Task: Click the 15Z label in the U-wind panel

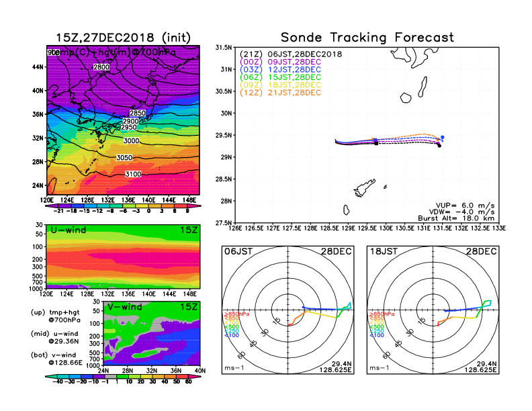Action: (189, 230)
